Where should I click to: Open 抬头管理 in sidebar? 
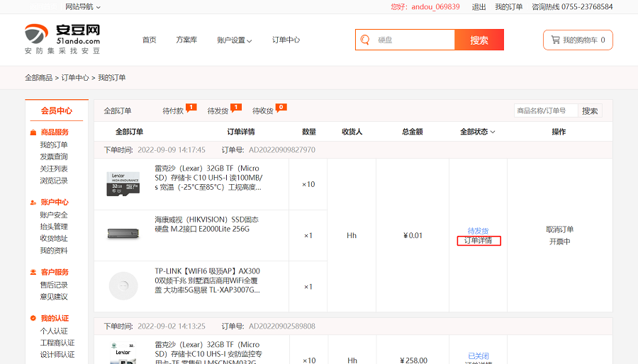(54, 227)
